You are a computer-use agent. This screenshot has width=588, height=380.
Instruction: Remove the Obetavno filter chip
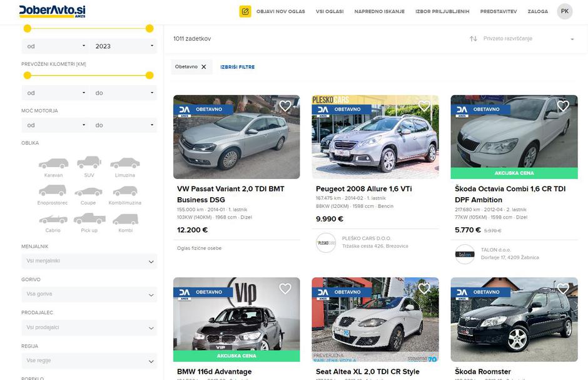204,67
